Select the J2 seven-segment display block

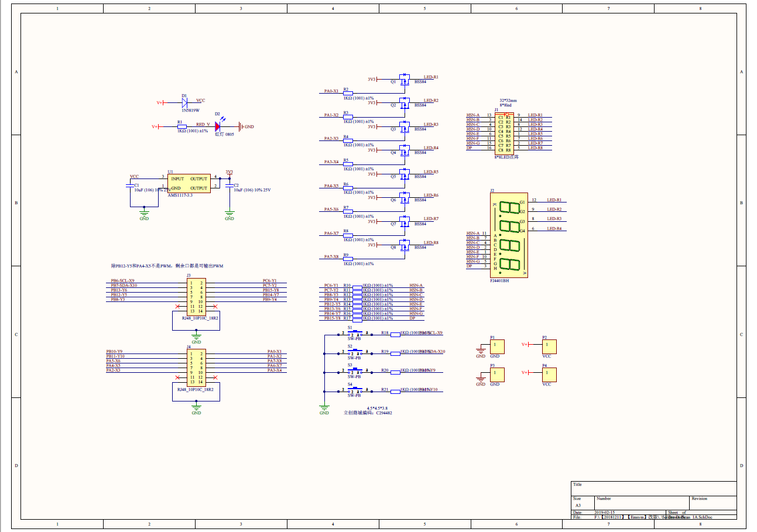510,236
